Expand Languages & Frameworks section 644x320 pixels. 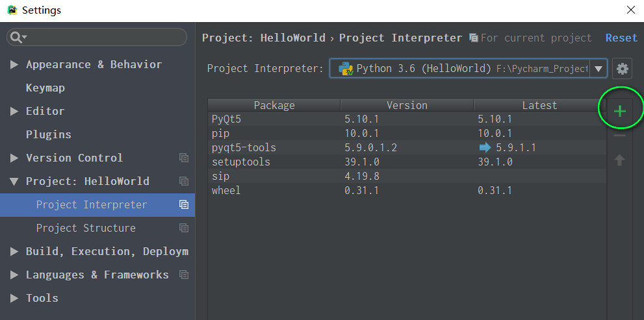(14, 275)
